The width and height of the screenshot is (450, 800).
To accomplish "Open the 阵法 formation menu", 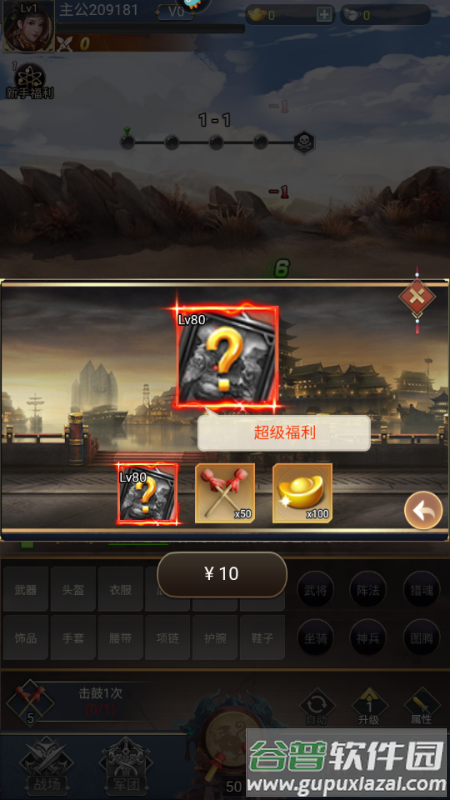I will coord(368,589).
